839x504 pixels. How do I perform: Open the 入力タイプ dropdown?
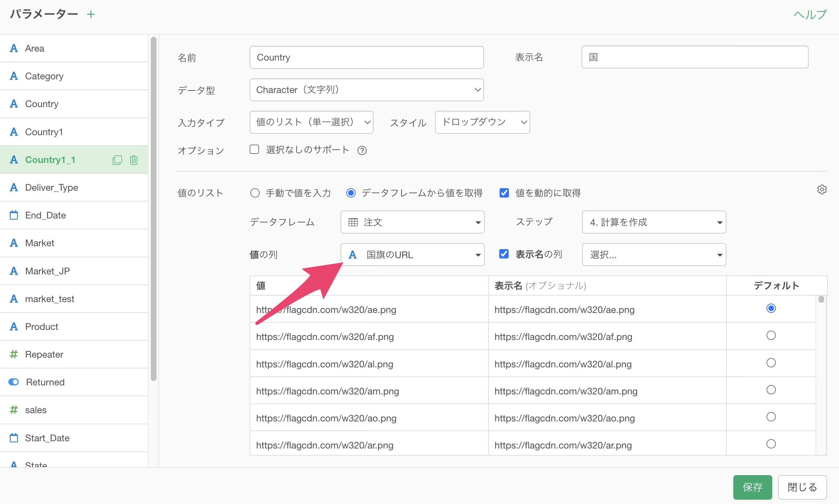311,122
